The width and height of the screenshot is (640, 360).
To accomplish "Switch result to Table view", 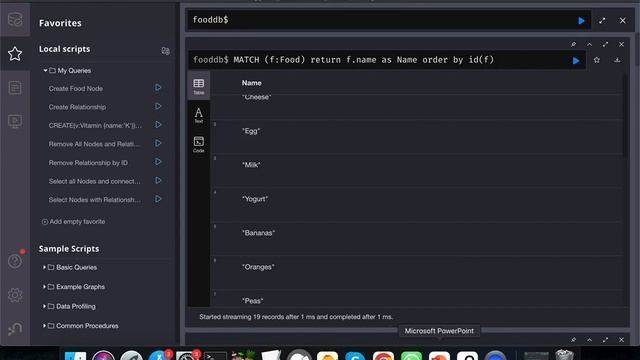I will click(199, 86).
